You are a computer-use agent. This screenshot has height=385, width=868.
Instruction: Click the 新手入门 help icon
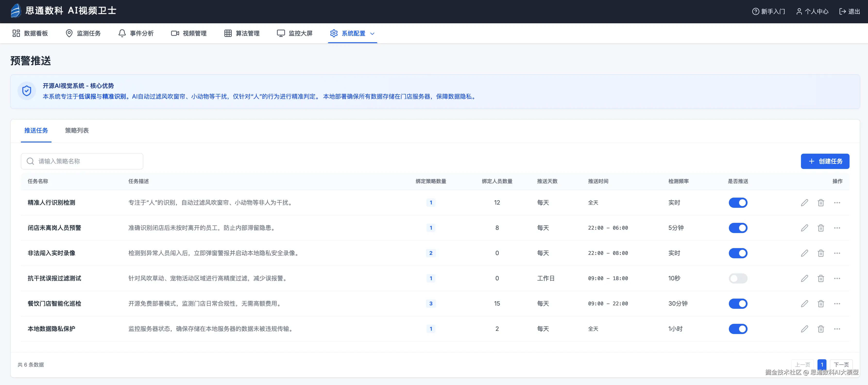[756, 11]
